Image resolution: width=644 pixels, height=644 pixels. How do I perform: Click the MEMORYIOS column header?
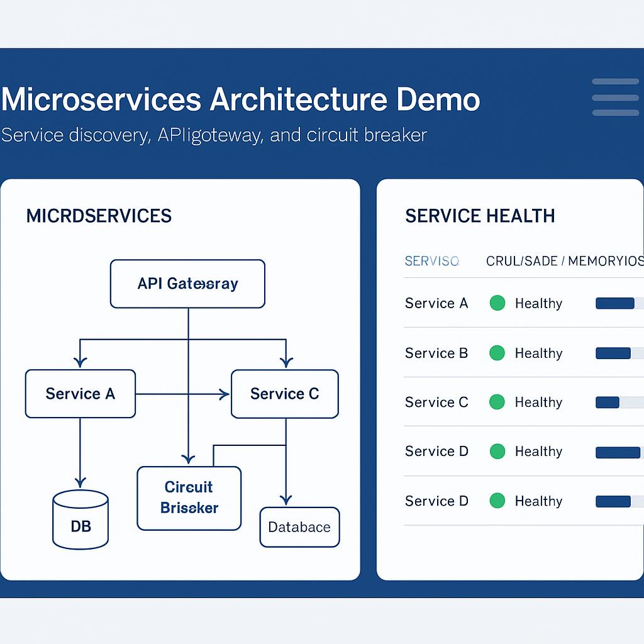pos(605,261)
